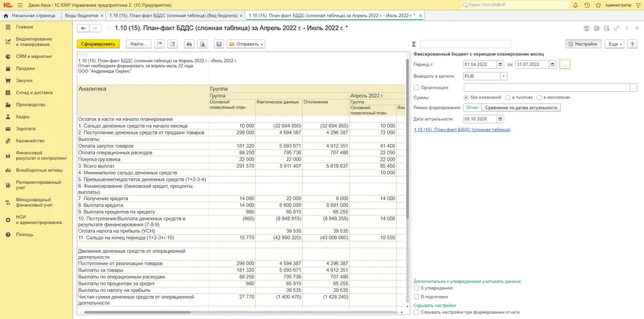Open Еще dropdown menu
Image resolution: width=644 pixels, height=319 pixels.
614,44
